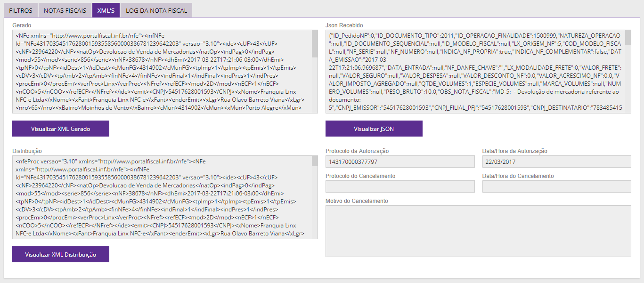
Task: Select the Protocolo da Autorização field
Action: (x=400, y=162)
